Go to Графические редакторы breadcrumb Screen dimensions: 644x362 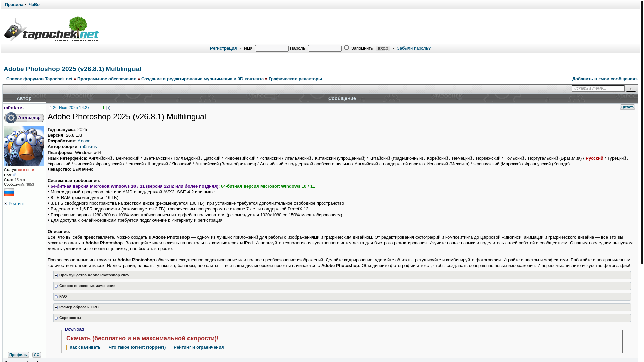295,79
